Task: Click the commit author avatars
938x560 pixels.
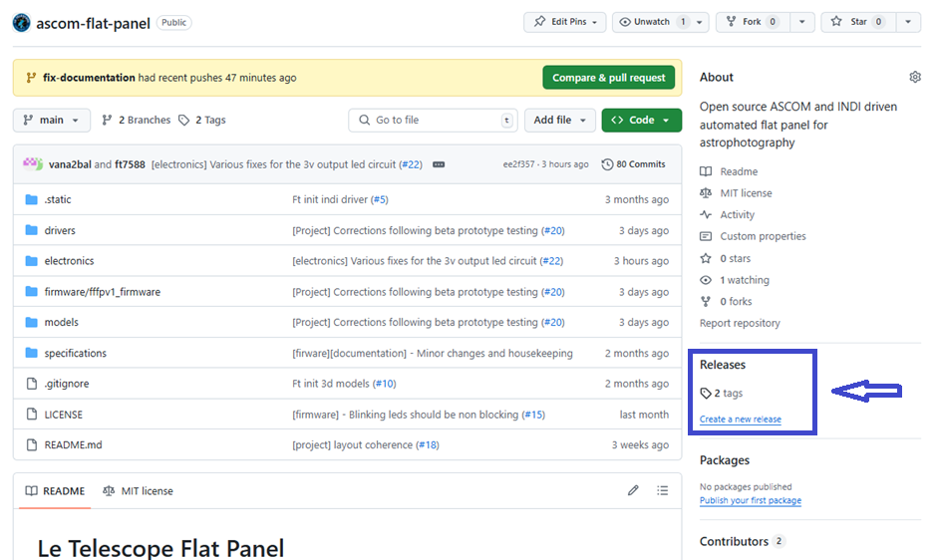Action: 33,163
